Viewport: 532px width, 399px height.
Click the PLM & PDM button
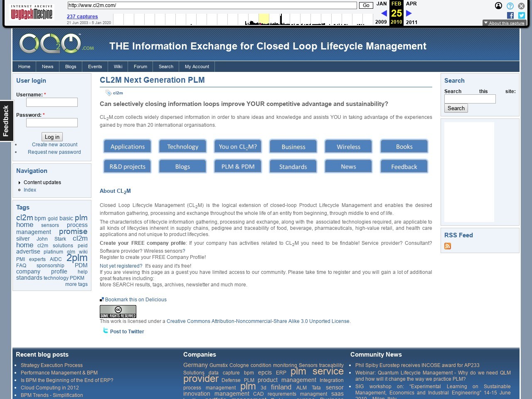click(x=238, y=167)
